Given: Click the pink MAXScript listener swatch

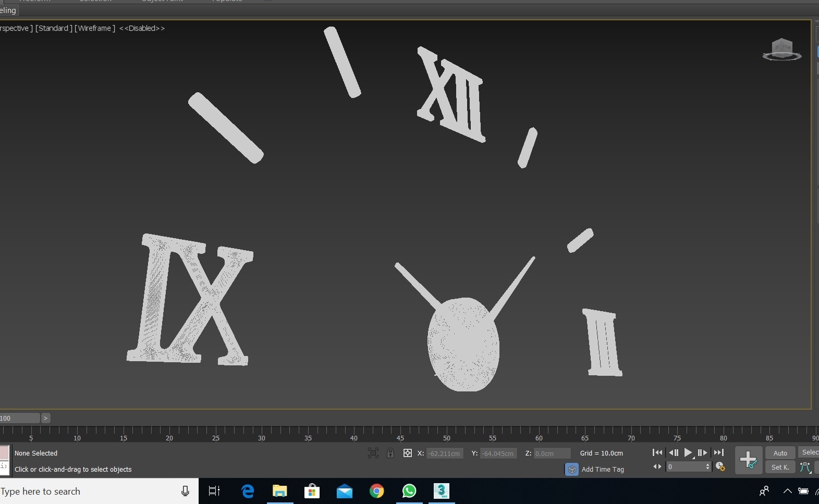Looking at the screenshot, I should (x=4, y=452).
